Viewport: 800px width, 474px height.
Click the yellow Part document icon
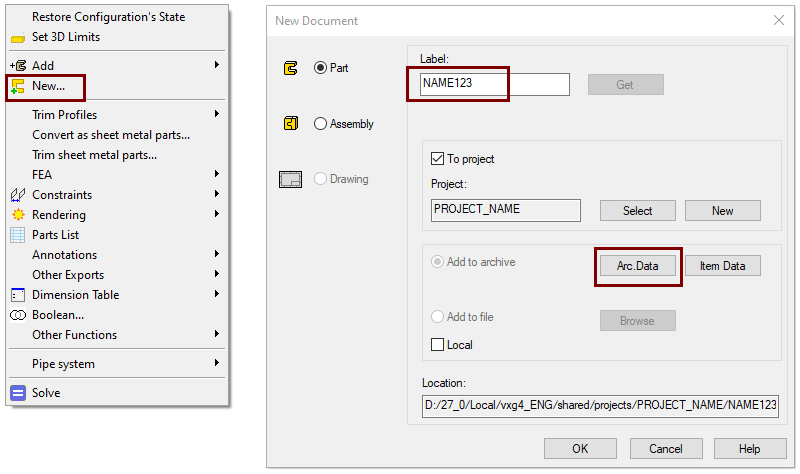pos(290,68)
